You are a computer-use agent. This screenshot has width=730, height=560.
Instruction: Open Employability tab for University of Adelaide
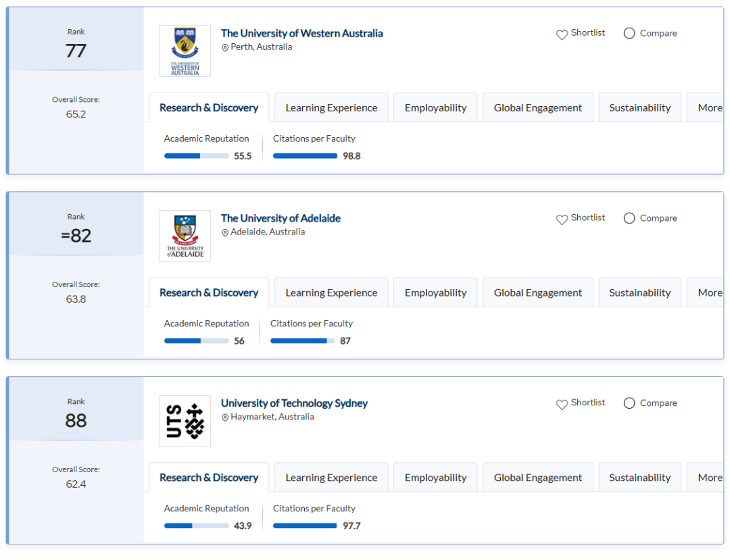[x=436, y=293]
